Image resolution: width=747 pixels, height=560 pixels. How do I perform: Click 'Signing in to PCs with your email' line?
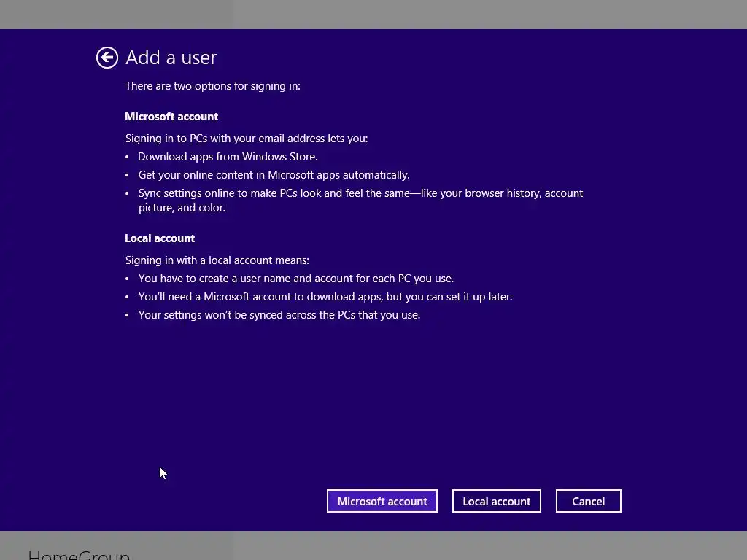247,139
